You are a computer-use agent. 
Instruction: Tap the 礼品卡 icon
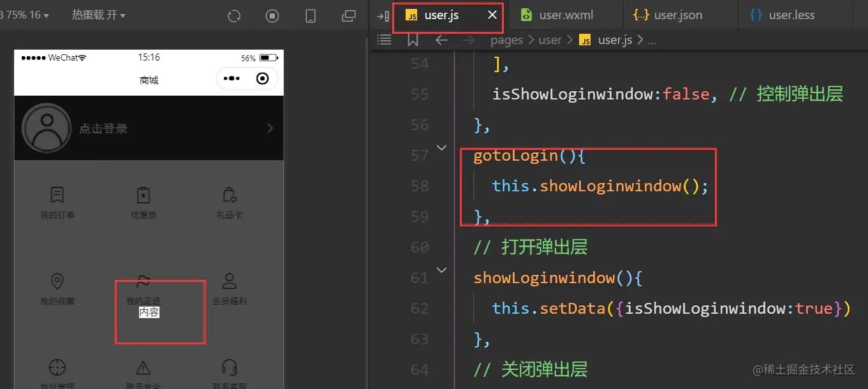230,194
